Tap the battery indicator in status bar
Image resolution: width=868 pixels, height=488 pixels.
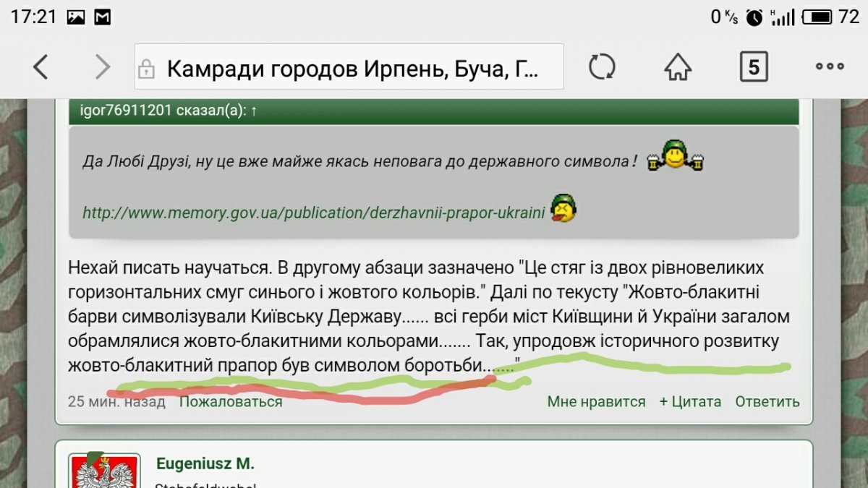pos(817,17)
